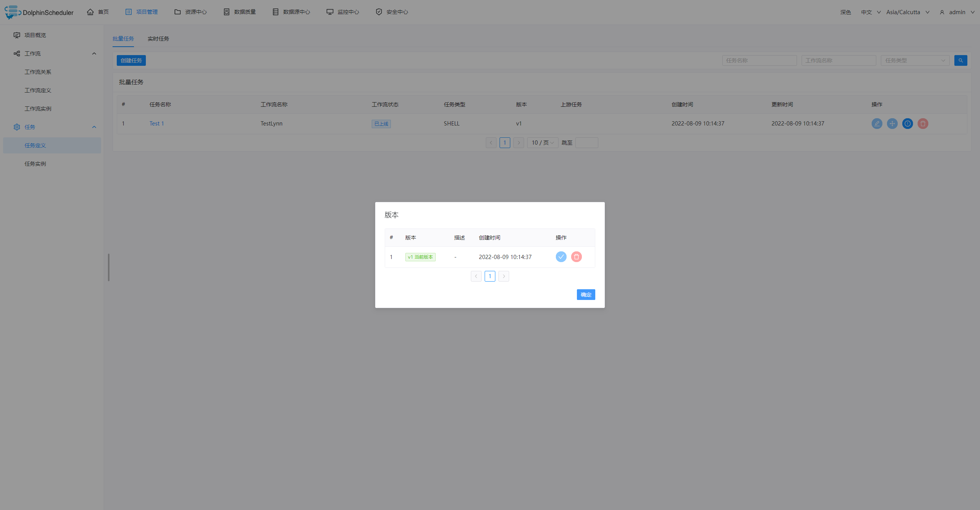Screen dimensions: 980x510
Task: Click the red delete task icon
Action: click(x=923, y=124)
